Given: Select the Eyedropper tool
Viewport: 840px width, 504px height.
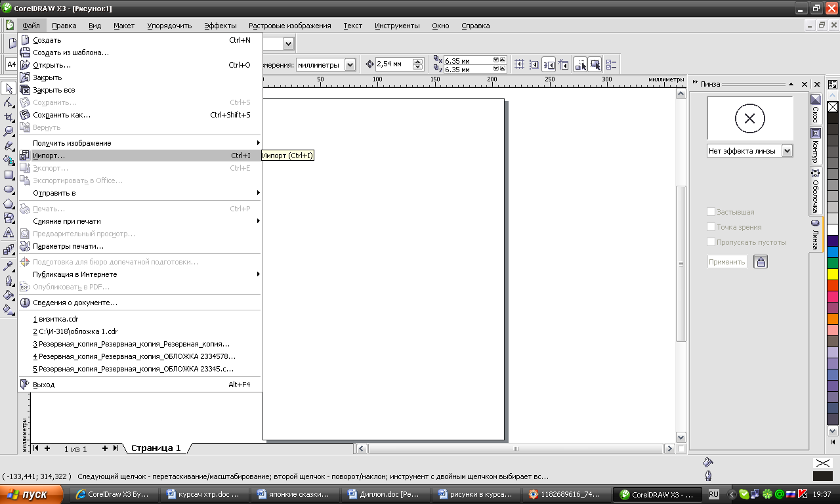Looking at the screenshot, I should pyautogui.click(x=9, y=266).
